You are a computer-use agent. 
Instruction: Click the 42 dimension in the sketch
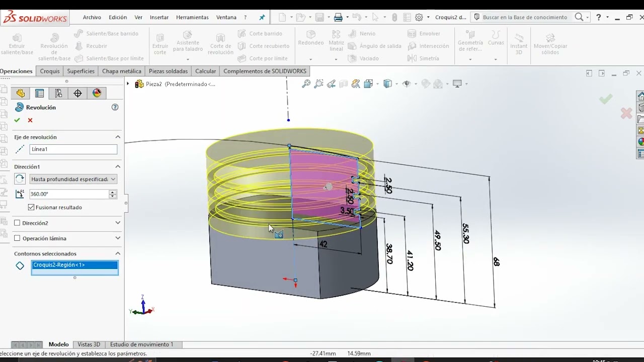(x=323, y=244)
